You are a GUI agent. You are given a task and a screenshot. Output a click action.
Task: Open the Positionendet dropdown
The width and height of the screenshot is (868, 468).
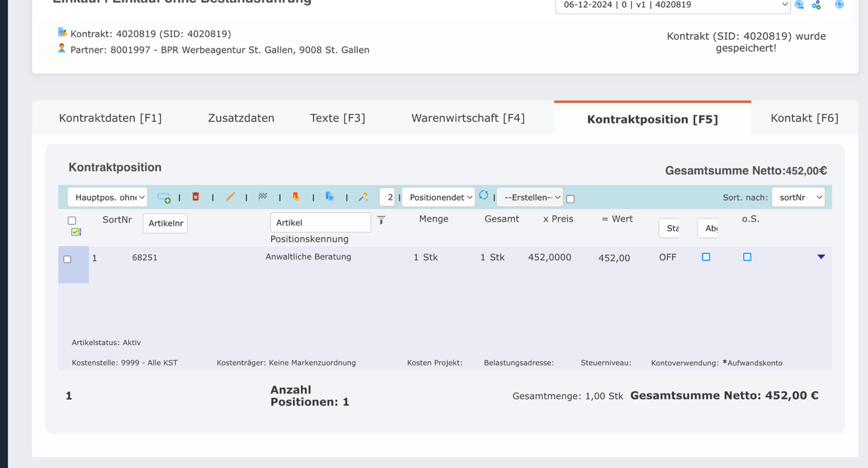tap(438, 197)
